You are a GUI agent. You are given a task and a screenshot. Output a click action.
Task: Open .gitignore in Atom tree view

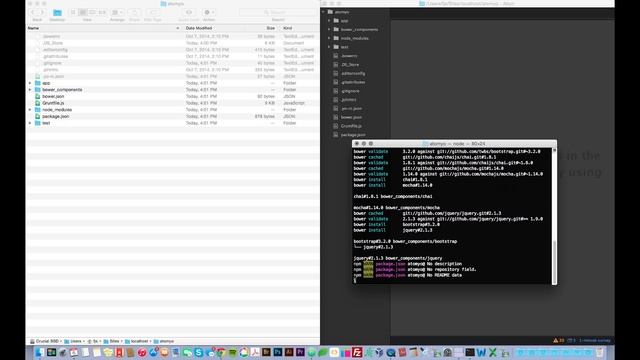click(350, 91)
